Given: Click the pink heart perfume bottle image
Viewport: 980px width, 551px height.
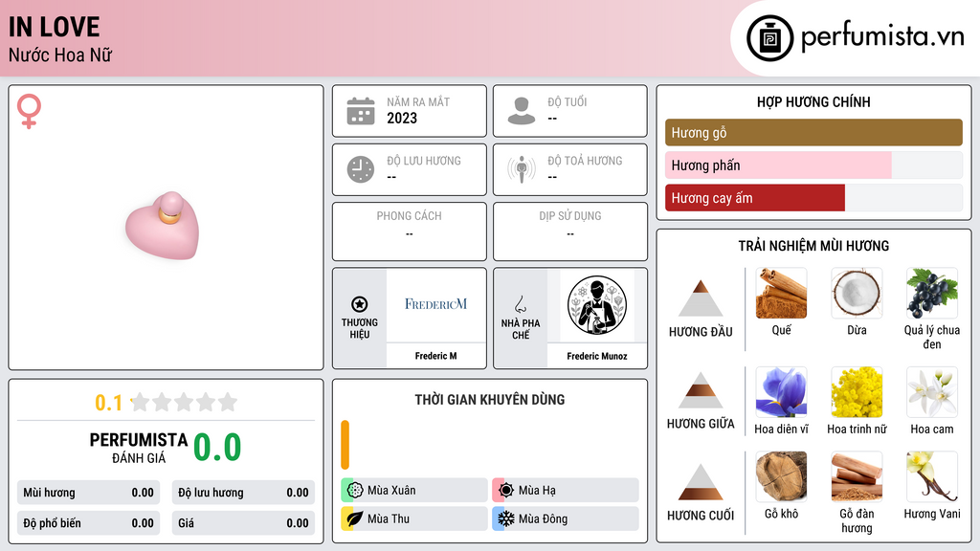Looking at the screenshot, I should coord(163,226).
